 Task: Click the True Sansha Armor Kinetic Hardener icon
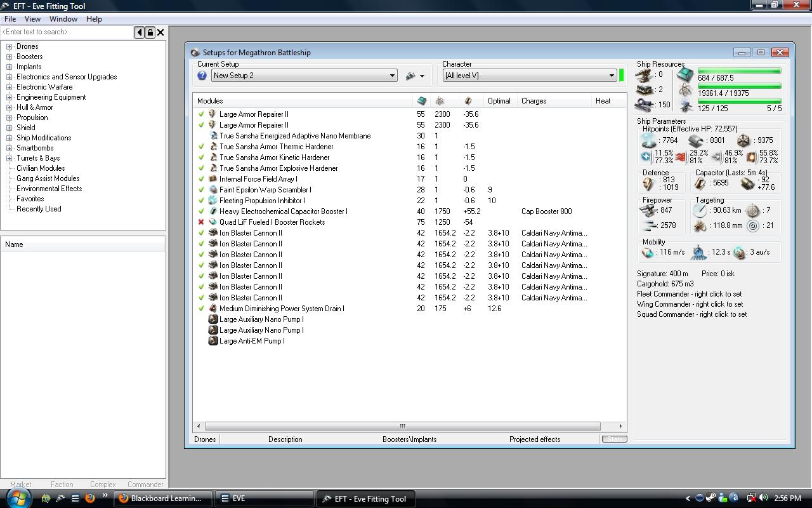[x=213, y=157]
